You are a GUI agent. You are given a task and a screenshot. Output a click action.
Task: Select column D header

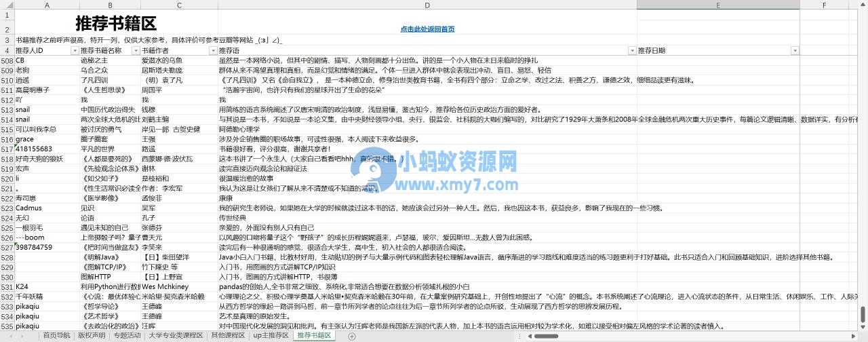[427, 5]
